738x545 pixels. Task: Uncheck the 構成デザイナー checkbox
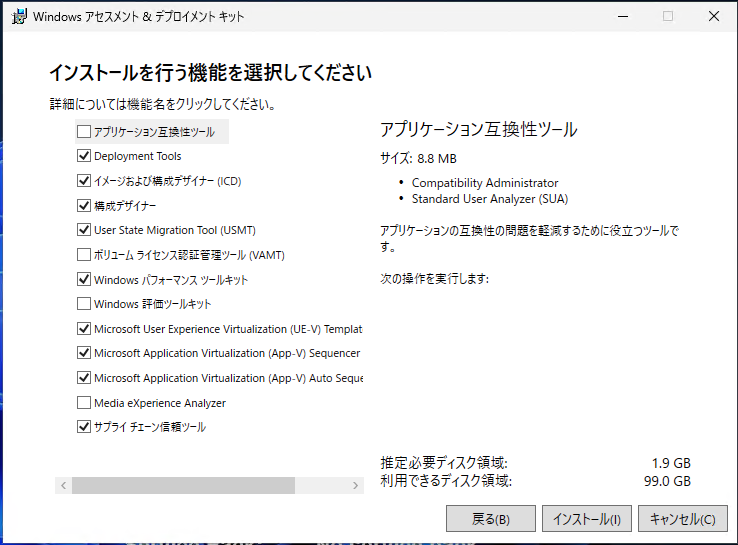(84, 206)
